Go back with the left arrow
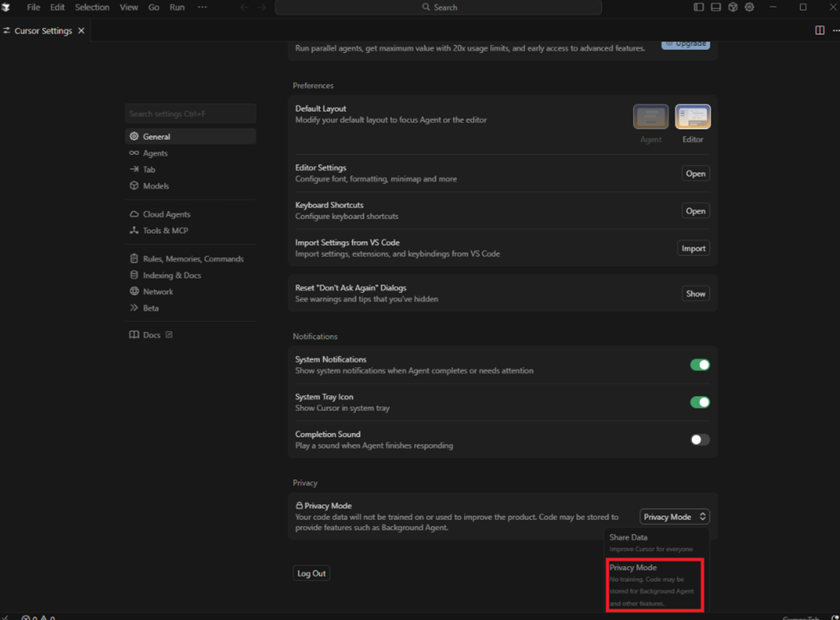Screen dimensions: 840x620 point(245,7)
